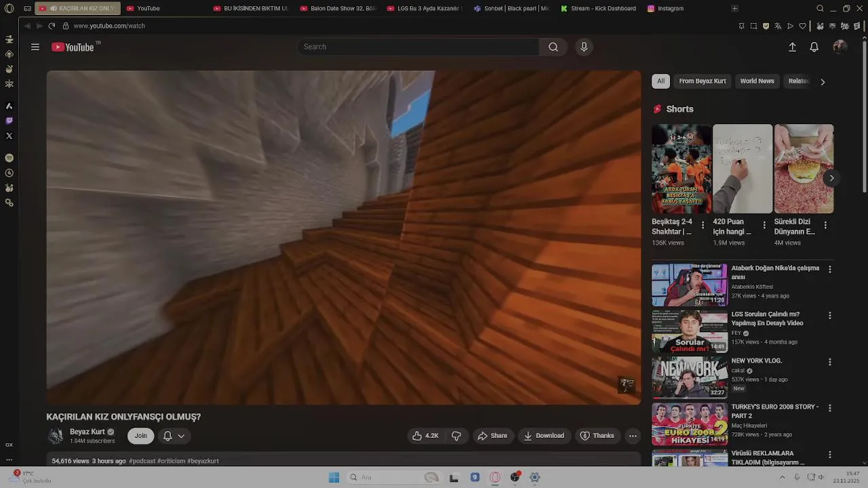Viewport: 868px width, 488px height.
Task: Open X (Twitter) in the sidebar
Action: (x=9, y=136)
